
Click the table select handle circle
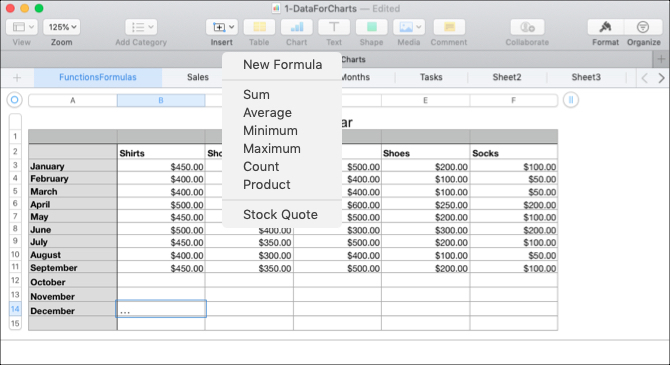point(15,100)
